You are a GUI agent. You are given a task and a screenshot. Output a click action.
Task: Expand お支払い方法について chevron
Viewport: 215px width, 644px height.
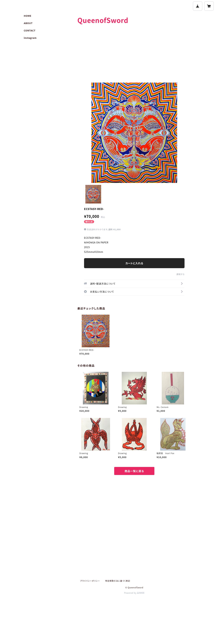click(x=182, y=292)
